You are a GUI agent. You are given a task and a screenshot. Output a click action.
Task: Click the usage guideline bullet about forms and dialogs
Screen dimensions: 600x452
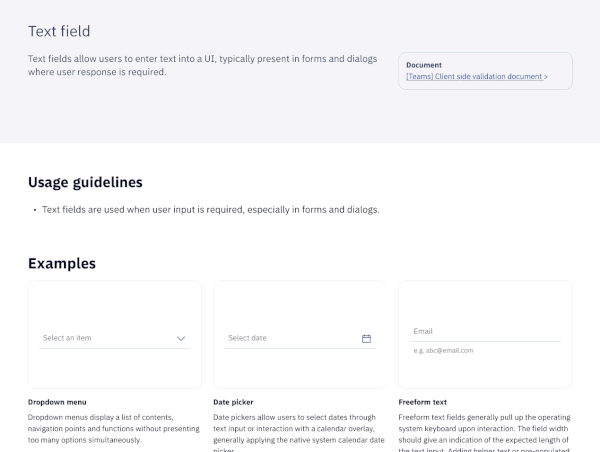[210, 210]
